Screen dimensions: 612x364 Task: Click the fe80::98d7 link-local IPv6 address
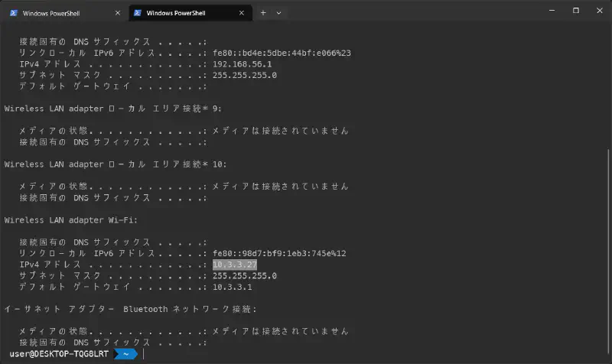[x=279, y=253]
